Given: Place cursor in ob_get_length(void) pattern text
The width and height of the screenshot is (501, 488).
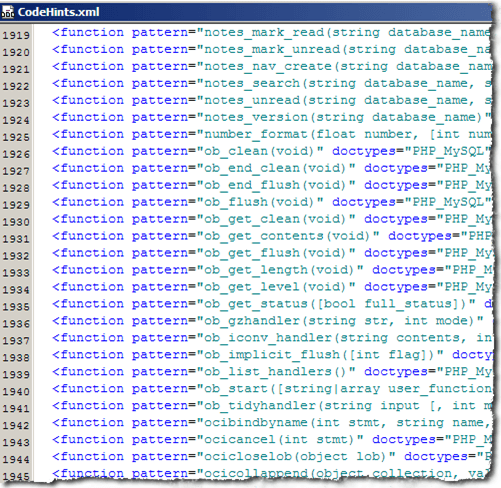Looking at the screenshot, I should tap(280, 270).
